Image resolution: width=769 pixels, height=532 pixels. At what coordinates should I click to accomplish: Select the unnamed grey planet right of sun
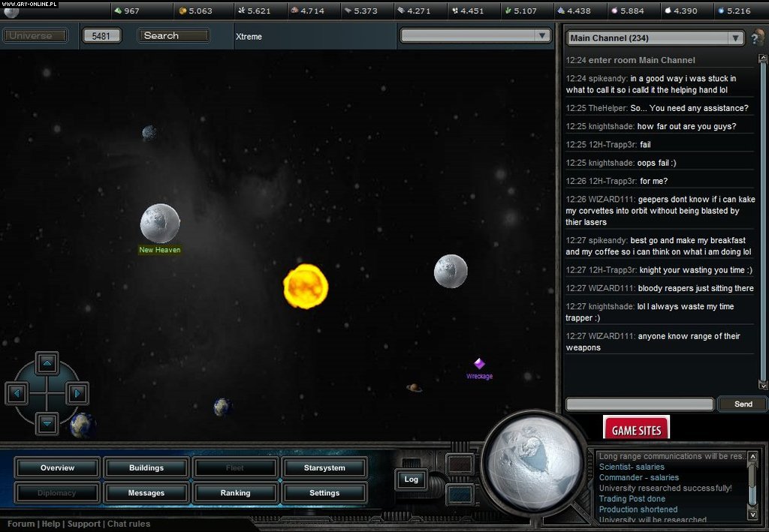pyautogui.click(x=451, y=271)
